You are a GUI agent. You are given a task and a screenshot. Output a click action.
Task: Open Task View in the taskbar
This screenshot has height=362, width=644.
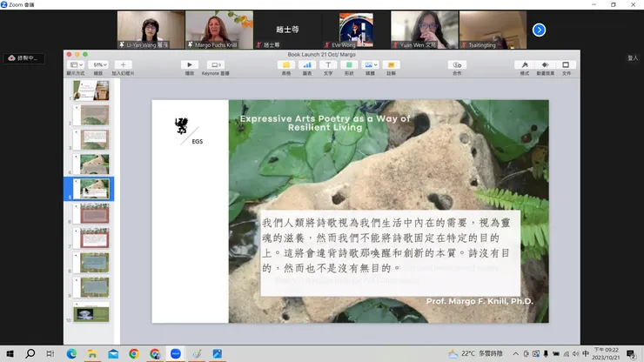coord(50,354)
